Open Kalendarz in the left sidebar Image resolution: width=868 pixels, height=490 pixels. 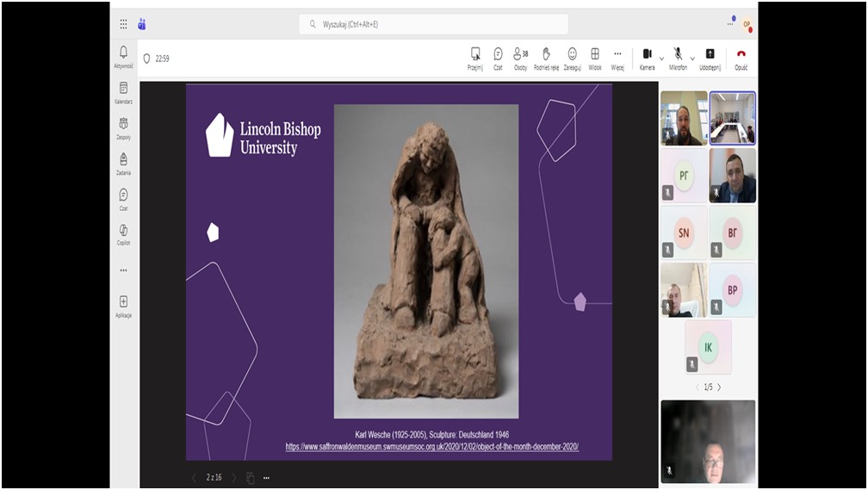pyautogui.click(x=123, y=91)
